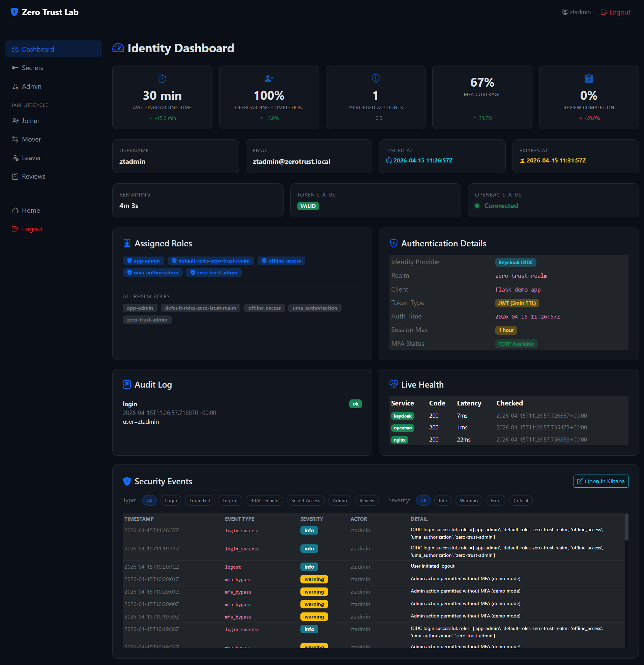Click the ztadmin user avatar icon
The height and width of the screenshot is (665, 644).
(x=565, y=12)
